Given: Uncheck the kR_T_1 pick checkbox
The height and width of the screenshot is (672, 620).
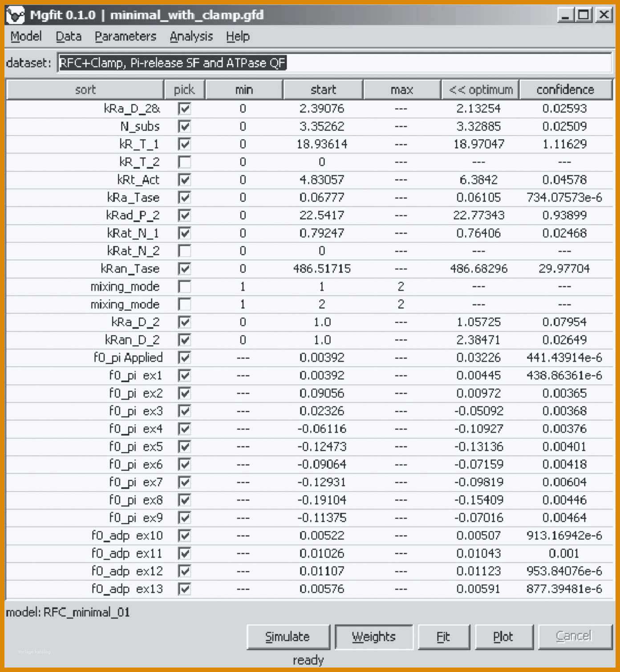Looking at the screenshot, I should [x=184, y=144].
